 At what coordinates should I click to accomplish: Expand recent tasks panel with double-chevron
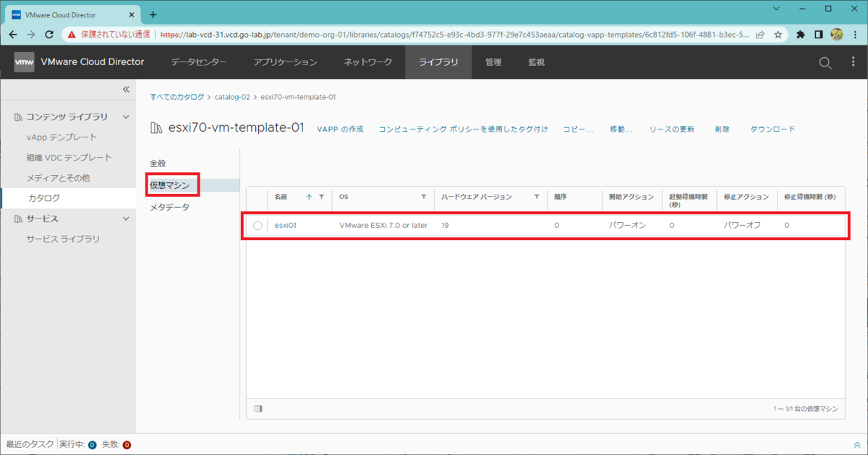[x=857, y=445]
